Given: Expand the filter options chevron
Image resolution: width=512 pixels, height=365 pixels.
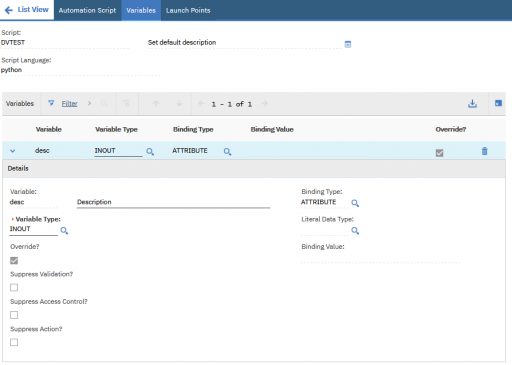Looking at the screenshot, I should click(89, 103).
